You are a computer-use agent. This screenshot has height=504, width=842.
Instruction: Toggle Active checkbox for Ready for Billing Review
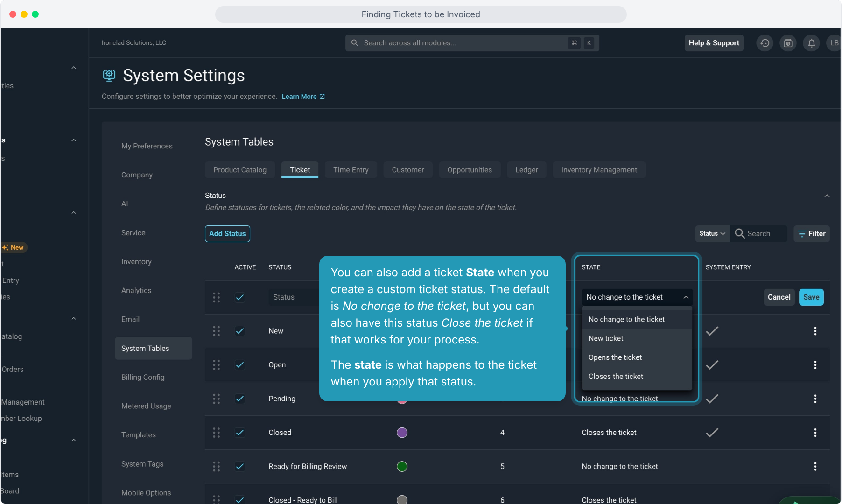(x=240, y=466)
